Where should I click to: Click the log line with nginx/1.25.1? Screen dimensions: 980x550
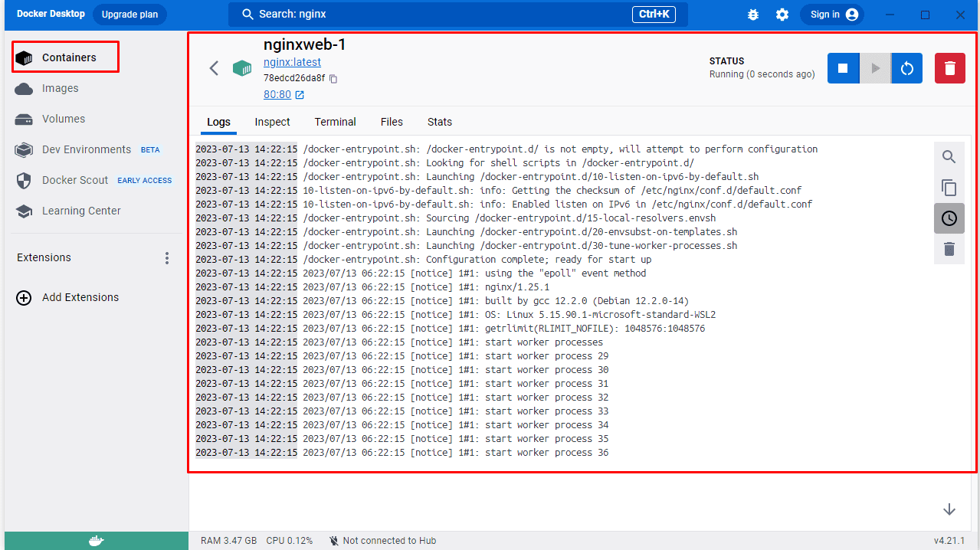tap(372, 287)
